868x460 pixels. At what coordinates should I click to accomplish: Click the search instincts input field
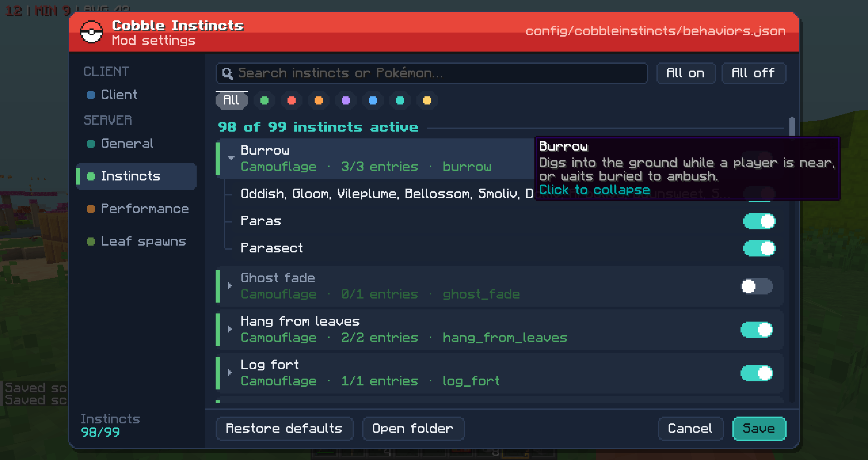[432, 73]
